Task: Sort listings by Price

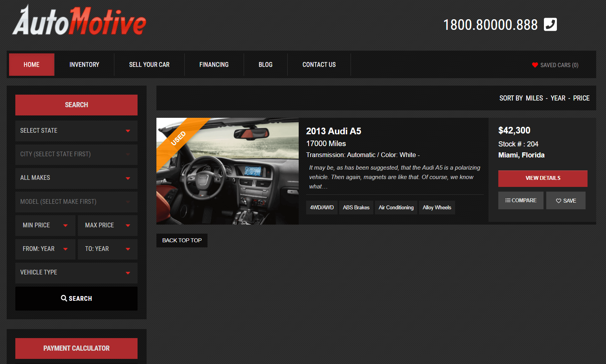Action: click(x=581, y=98)
